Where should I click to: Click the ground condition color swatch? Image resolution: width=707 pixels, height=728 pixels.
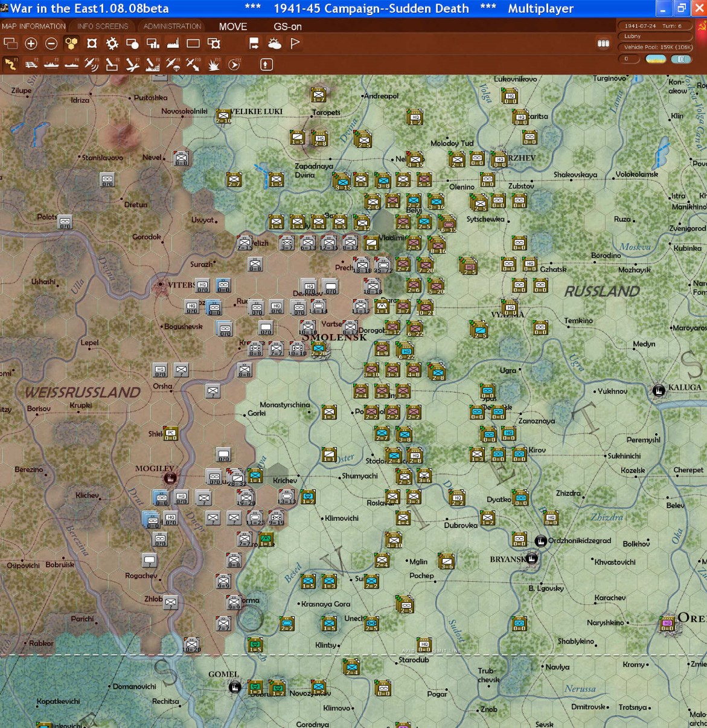click(x=656, y=59)
